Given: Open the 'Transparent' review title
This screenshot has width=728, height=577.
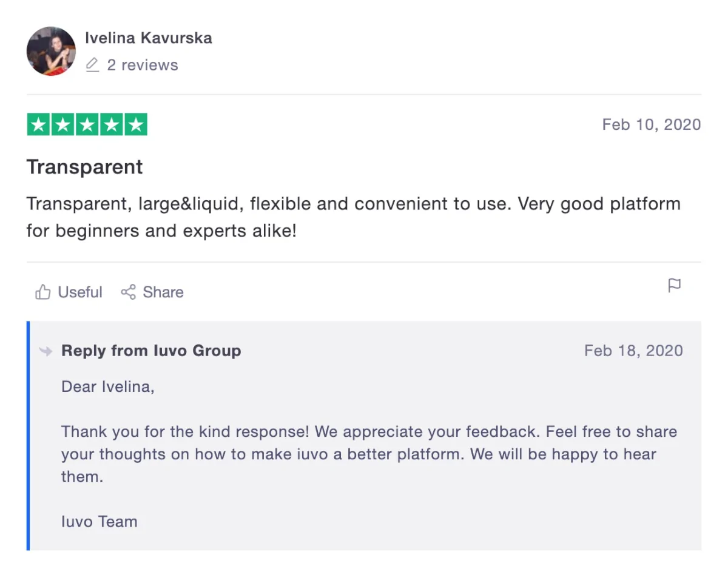Looking at the screenshot, I should pyautogui.click(x=85, y=167).
